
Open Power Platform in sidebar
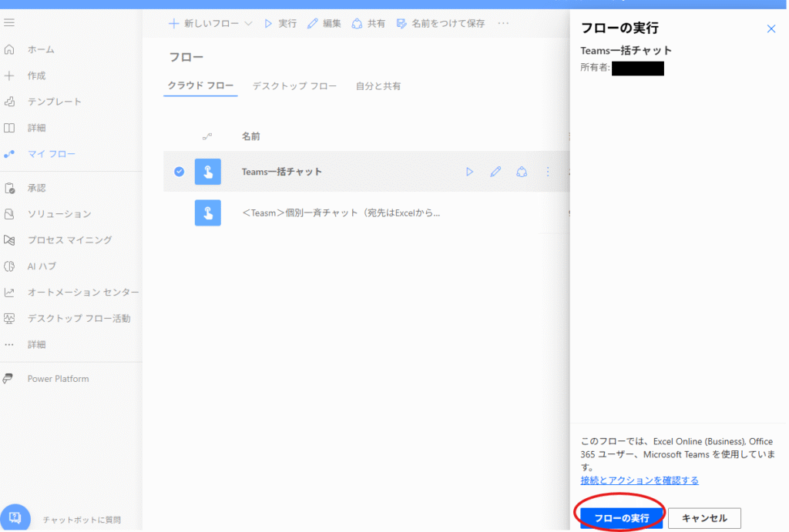coord(58,379)
